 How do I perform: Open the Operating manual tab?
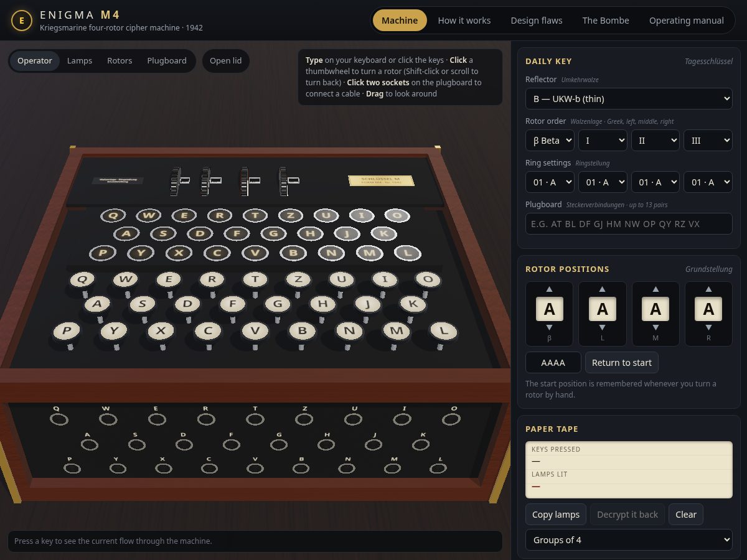tap(687, 21)
